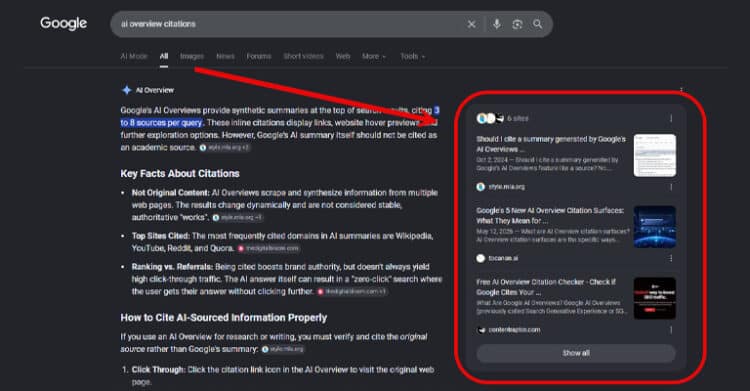
Task: Click the 'Ranking vs. Referrals:' bullet label
Action: (172, 267)
